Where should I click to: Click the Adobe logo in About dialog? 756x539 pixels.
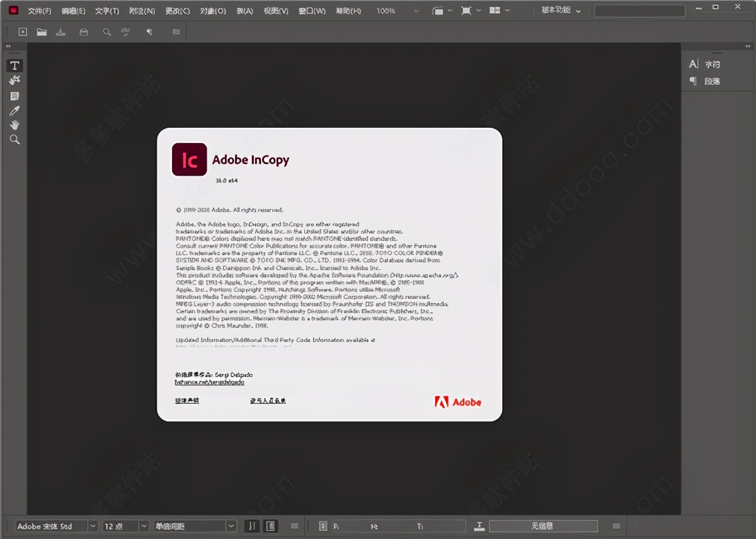click(x=458, y=402)
